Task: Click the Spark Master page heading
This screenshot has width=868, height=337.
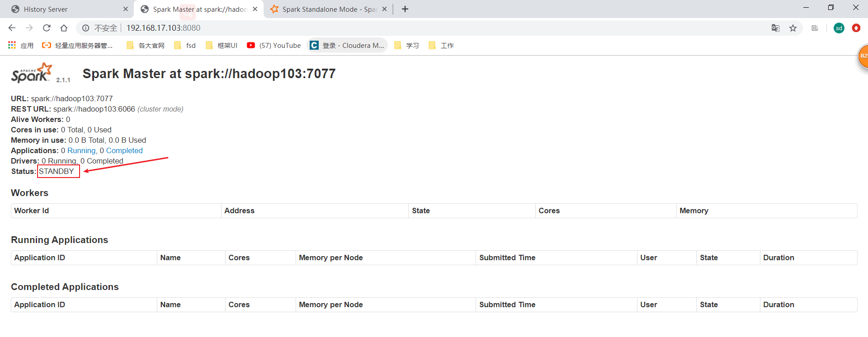Action: [209, 74]
